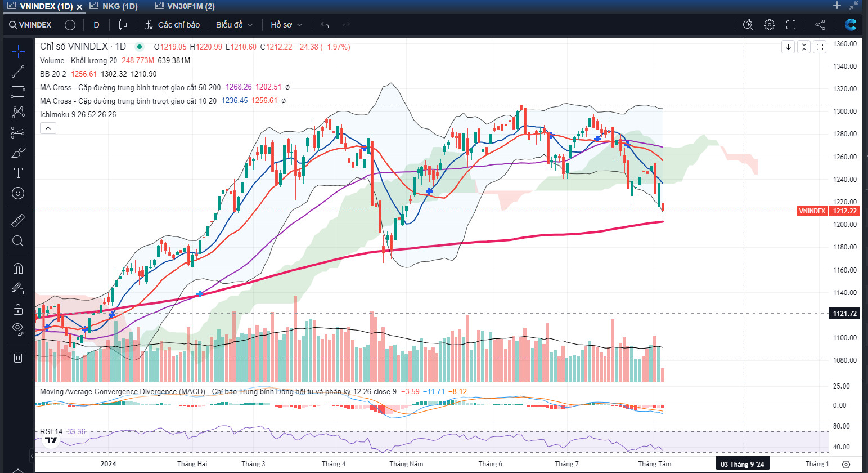Screen dimensions: 868x473
Task: Click the 1121.72 crosshair price label
Action: 845,313
